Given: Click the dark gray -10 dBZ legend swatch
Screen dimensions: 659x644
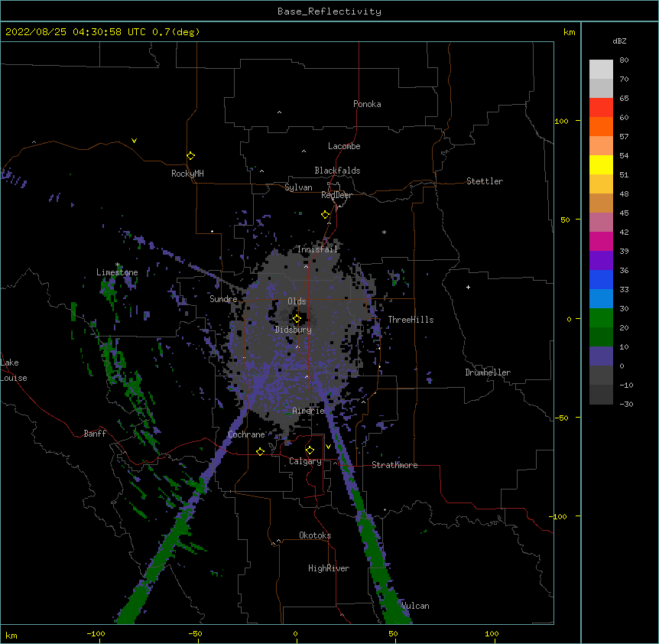Looking at the screenshot, I should [x=601, y=395].
